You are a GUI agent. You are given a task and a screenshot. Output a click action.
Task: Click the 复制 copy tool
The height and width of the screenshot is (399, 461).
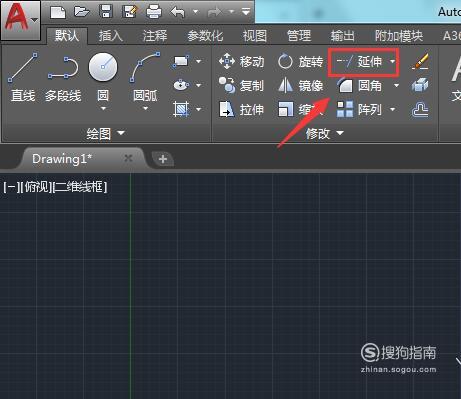tap(241, 85)
